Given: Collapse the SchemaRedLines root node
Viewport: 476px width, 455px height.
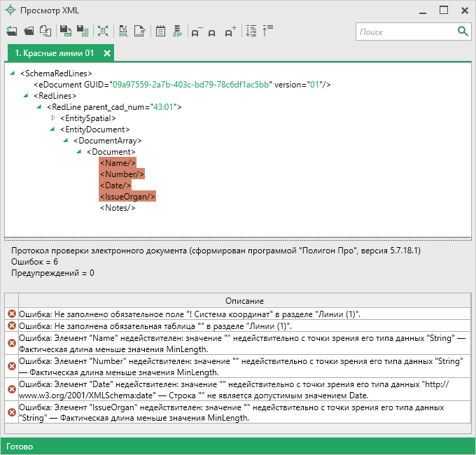Looking at the screenshot, I should (x=13, y=73).
